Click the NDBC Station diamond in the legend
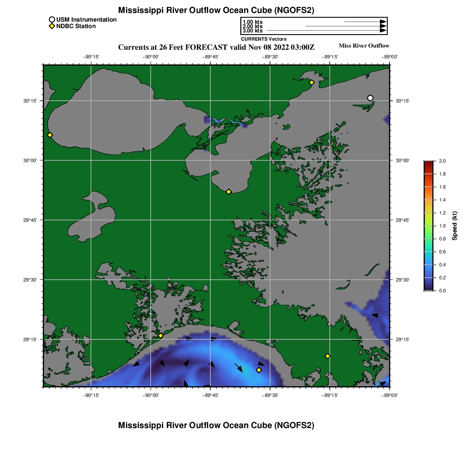The width and height of the screenshot is (476, 454). (x=51, y=26)
